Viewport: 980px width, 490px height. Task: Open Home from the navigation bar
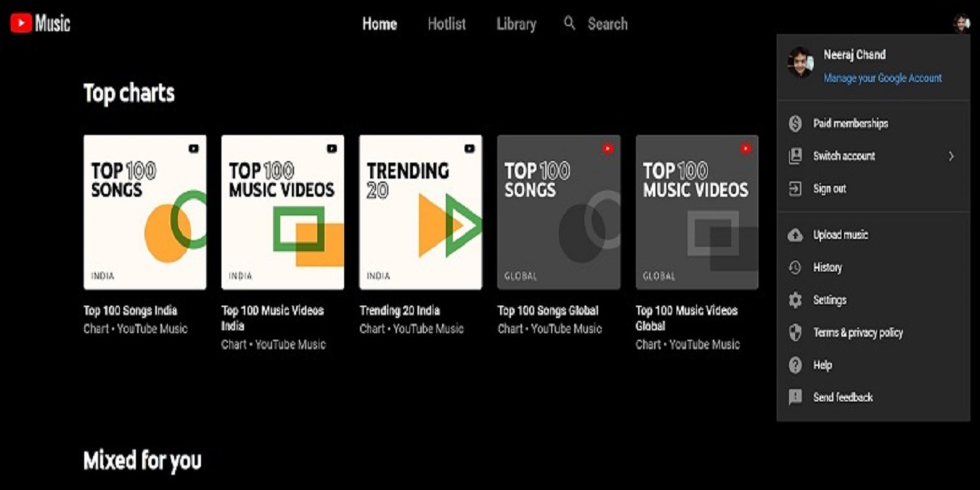tap(379, 23)
